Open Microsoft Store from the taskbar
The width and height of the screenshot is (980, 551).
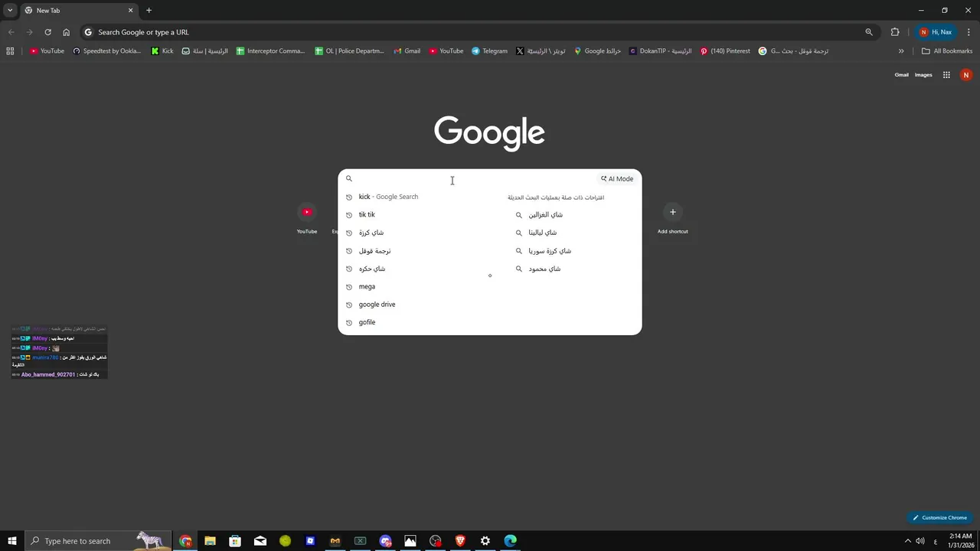pyautogui.click(x=235, y=541)
